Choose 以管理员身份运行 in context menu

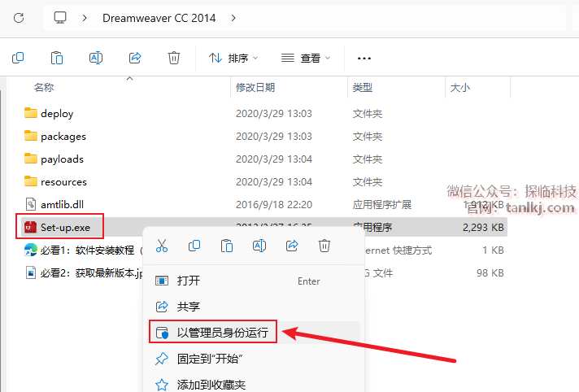[x=254, y=332]
